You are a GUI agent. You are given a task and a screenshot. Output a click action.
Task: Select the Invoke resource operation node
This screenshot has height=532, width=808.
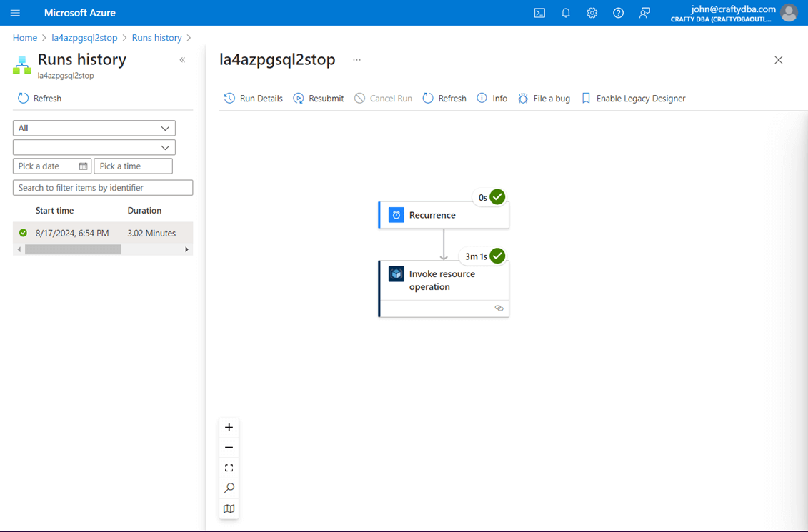(x=444, y=288)
